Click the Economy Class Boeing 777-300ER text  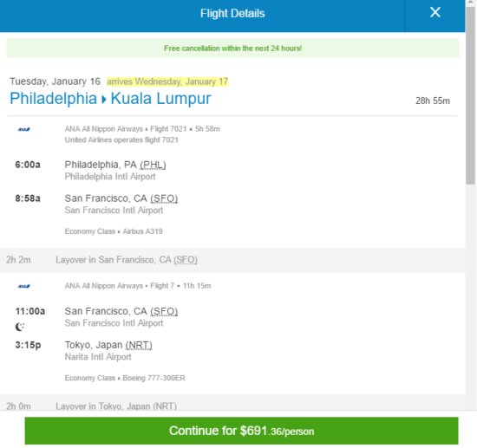125,378
